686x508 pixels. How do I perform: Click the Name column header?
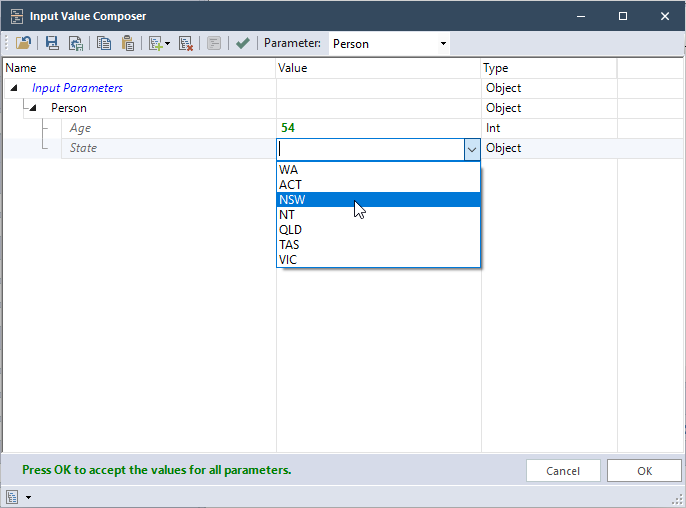139,68
